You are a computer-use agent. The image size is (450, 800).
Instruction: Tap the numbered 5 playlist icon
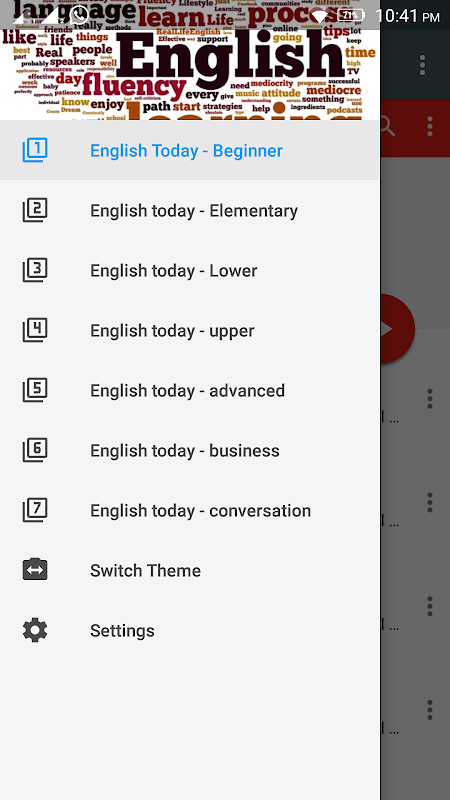point(35,390)
